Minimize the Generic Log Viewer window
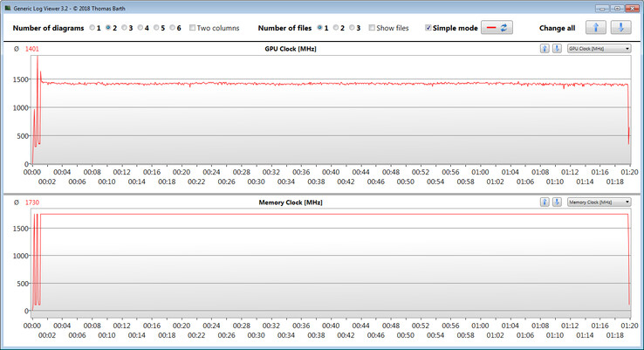The width and height of the screenshot is (644, 350). click(602, 8)
